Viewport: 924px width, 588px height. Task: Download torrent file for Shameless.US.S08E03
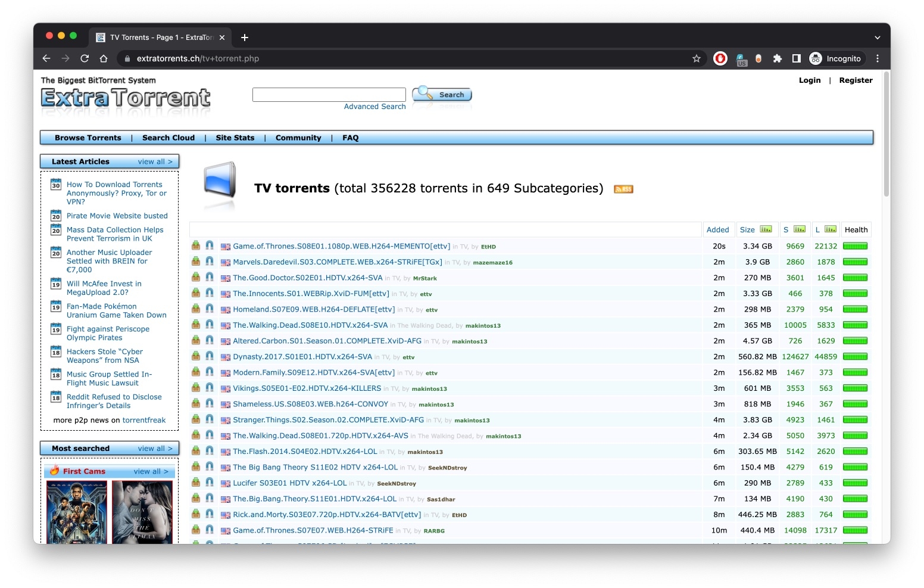195,403
